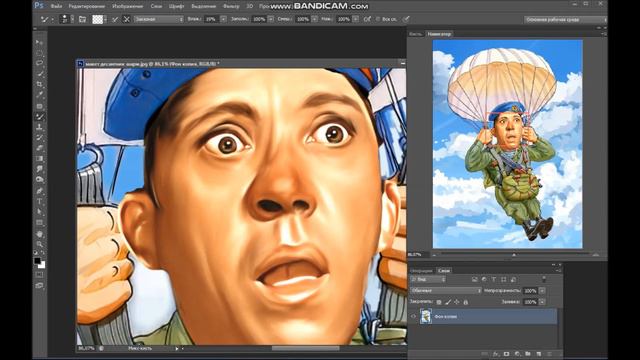The width and height of the screenshot is (640, 360).
Task: Open the layer blend mode dropdown
Action: [446, 291]
